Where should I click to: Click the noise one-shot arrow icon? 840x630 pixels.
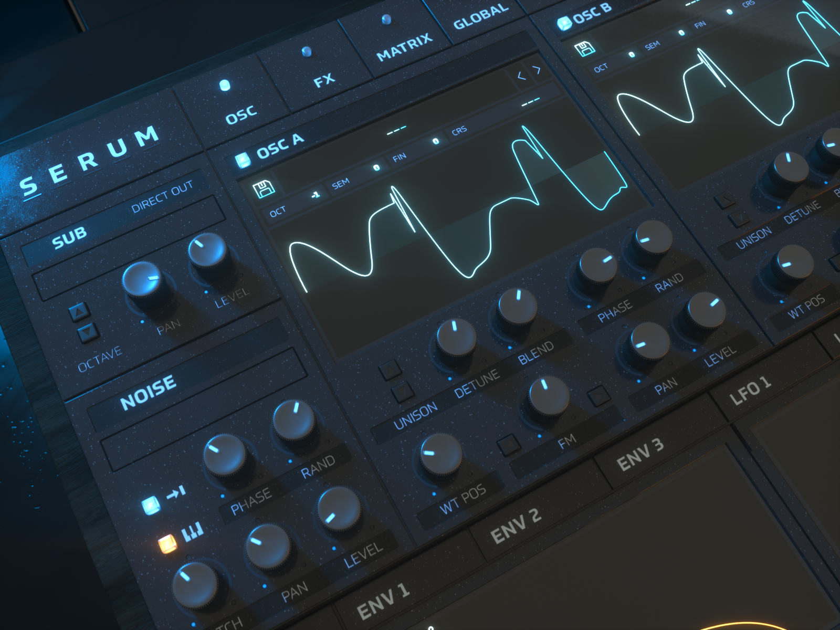click(176, 492)
